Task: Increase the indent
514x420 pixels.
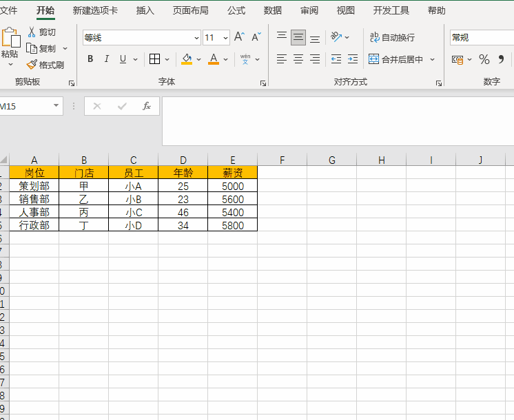Action: (x=353, y=59)
